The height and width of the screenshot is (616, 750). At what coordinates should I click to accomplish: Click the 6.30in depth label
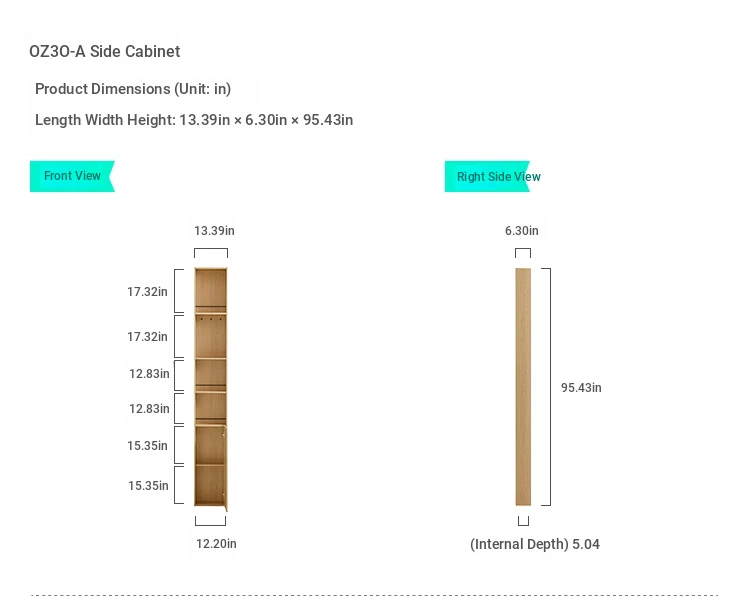pos(522,231)
